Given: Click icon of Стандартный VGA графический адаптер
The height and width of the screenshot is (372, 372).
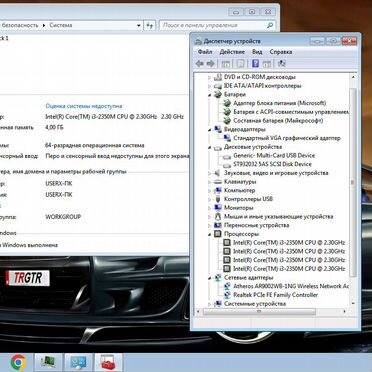Looking at the screenshot, I should click(227, 138).
